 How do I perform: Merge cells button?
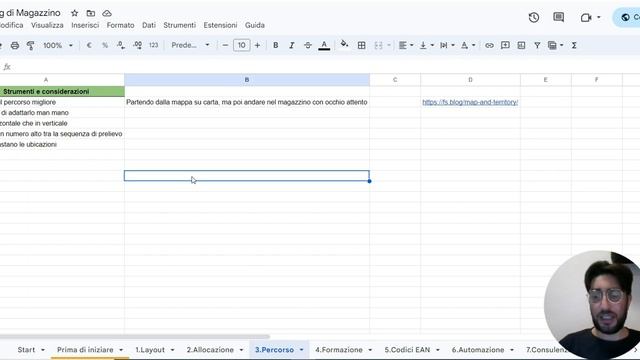pyautogui.click(x=378, y=45)
